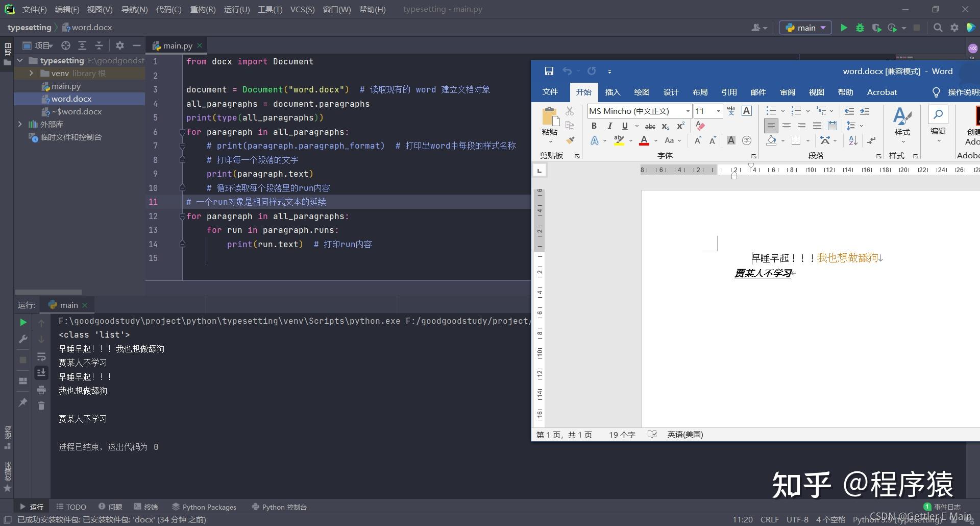Open the Sort tool in paragraph group
The image size is (980, 526).
click(852, 140)
